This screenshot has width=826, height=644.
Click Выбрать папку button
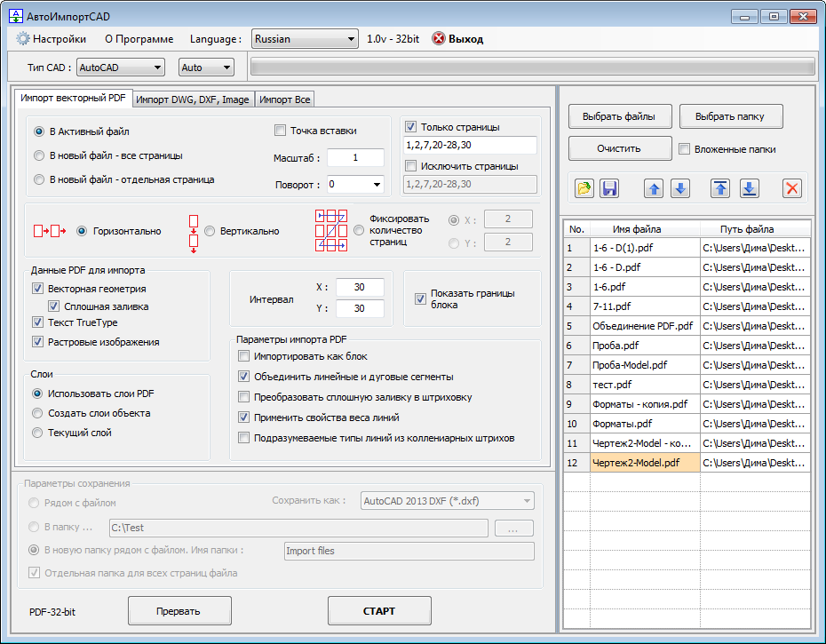tap(730, 116)
